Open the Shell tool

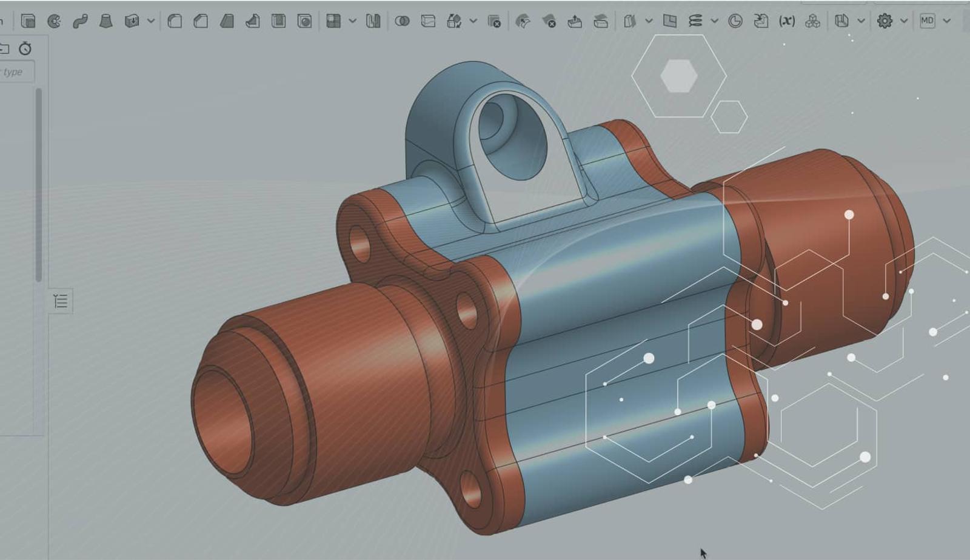click(x=278, y=21)
